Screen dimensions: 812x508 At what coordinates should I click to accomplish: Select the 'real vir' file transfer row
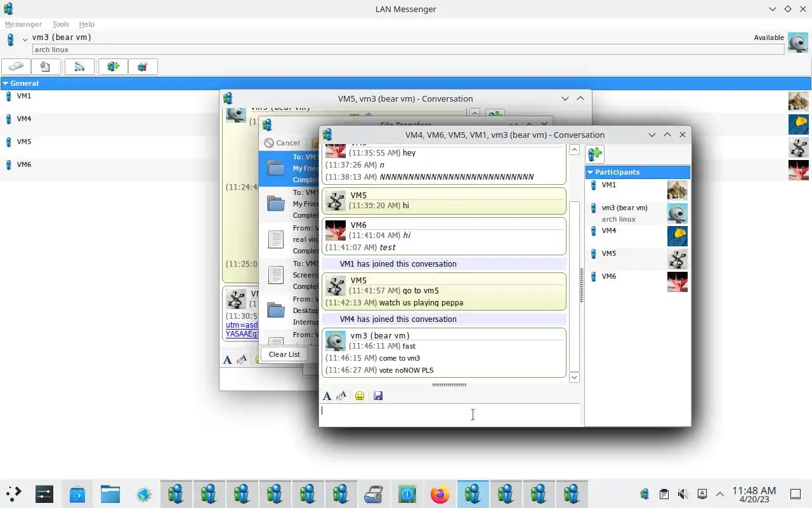pos(289,239)
